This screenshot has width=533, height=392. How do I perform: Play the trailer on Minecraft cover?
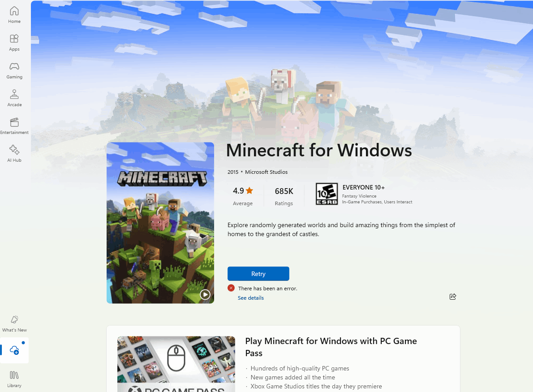[205, 294]
